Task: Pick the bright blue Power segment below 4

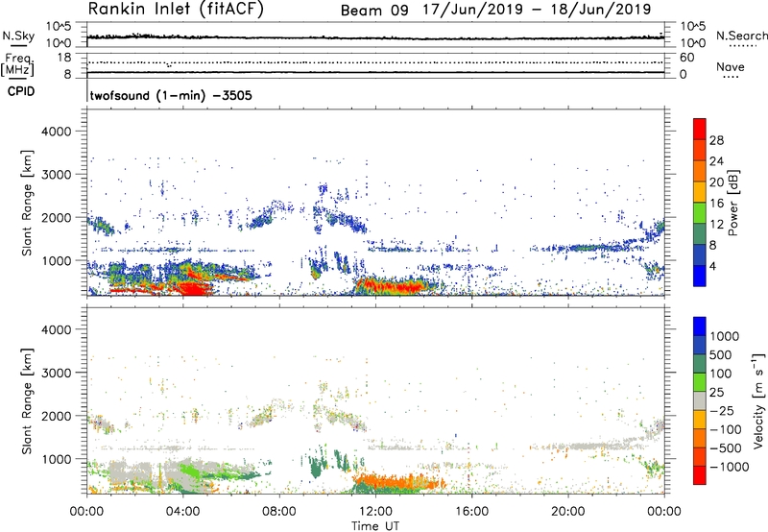Action: 700,276
